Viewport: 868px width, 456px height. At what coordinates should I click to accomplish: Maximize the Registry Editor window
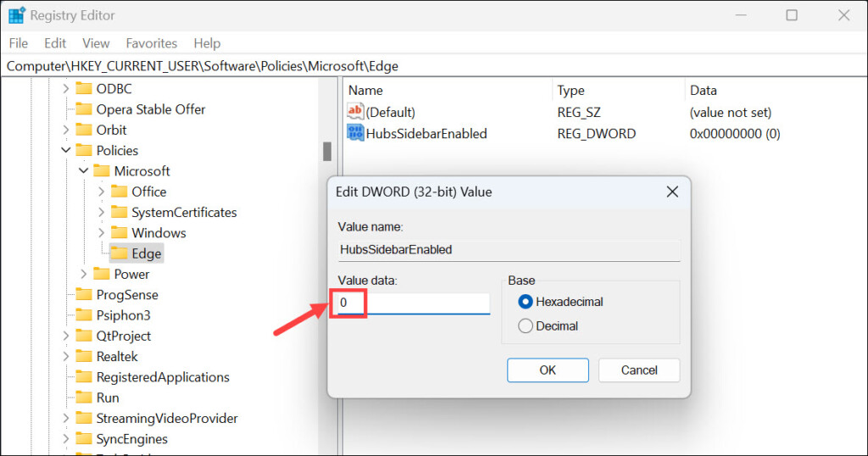(792, 15)
